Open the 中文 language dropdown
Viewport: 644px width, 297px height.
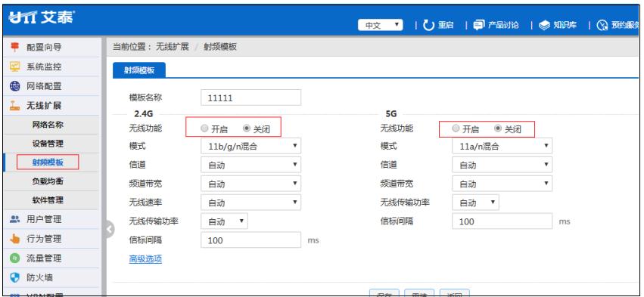click(x=381, y=26)
